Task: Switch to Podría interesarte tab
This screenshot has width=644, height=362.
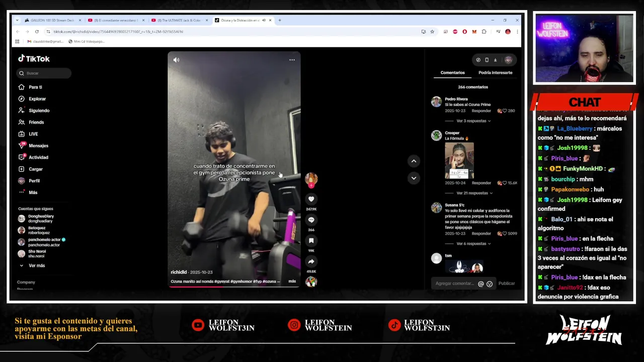Action: pos(495,72)
